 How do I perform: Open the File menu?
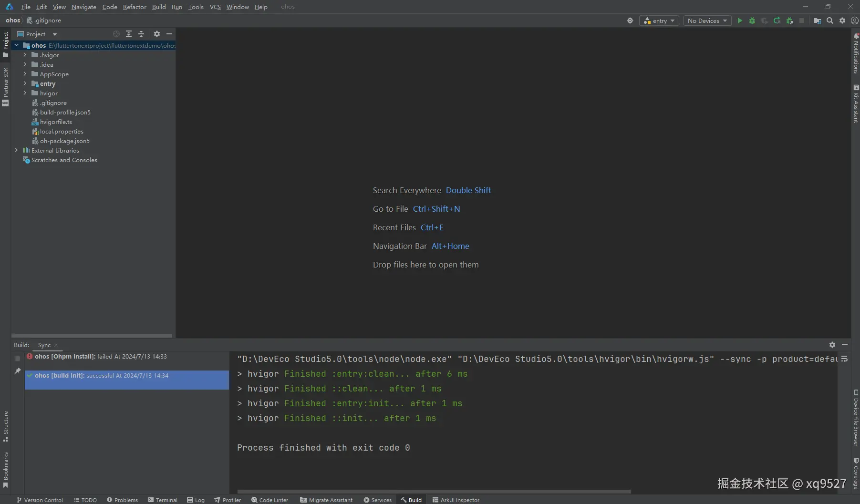point(26,7)
